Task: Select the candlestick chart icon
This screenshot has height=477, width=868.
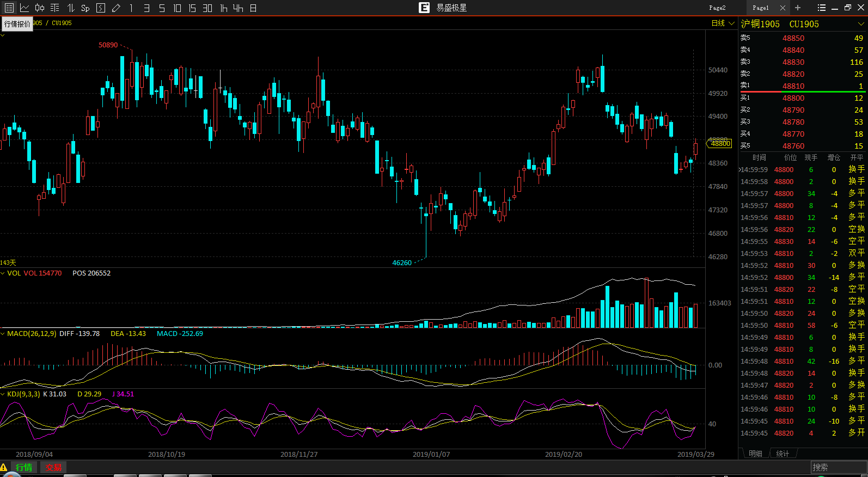Action: (40, 8)
